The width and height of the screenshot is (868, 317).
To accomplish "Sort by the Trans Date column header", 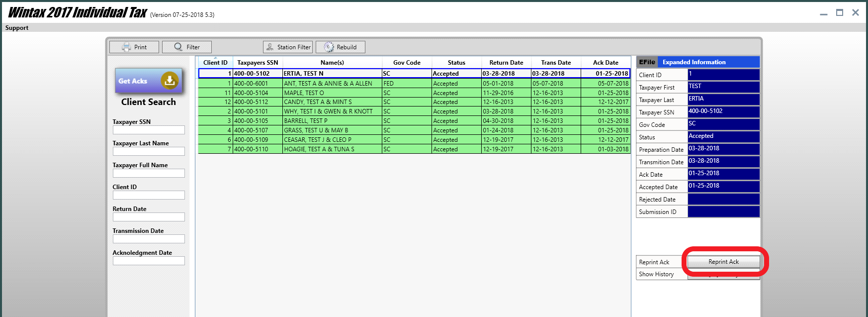I will [x=556, y=63].
